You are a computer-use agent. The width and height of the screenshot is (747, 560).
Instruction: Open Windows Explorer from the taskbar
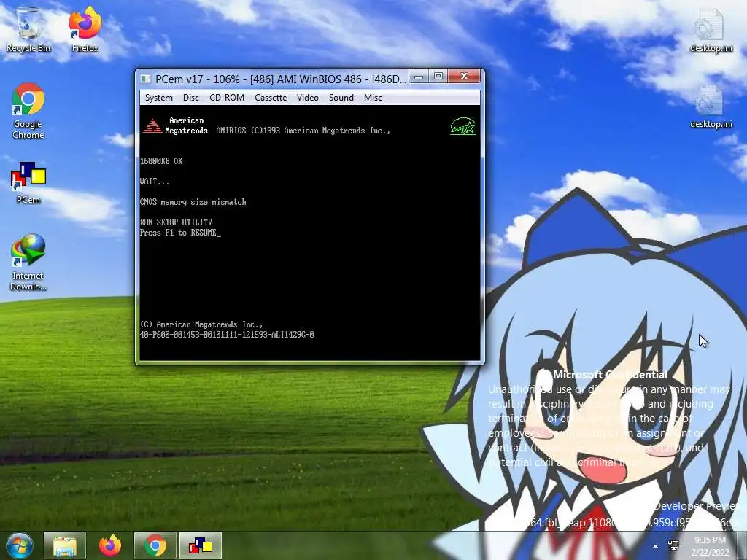[65, 545]
